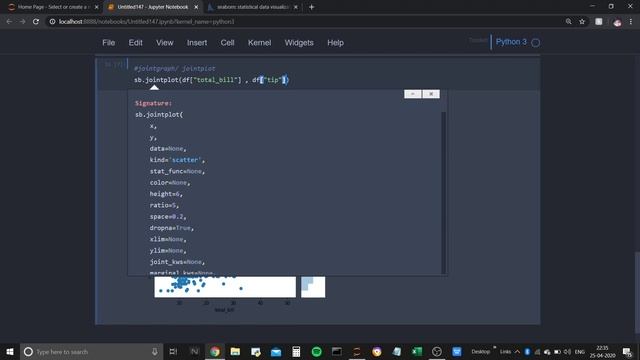This screenshot has height=360, width=640.
Task: Click the tooltip's vertical scrollbar
Action: click(444, 192)
